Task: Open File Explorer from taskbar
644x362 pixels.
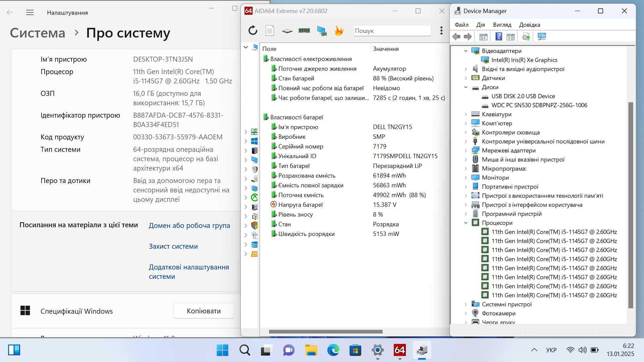Action: (311, 350)
